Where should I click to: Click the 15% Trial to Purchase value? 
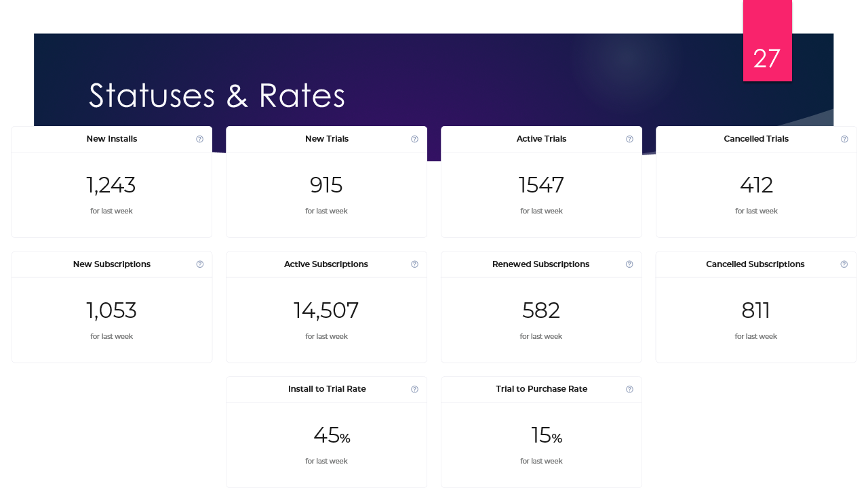coord(547,436)
